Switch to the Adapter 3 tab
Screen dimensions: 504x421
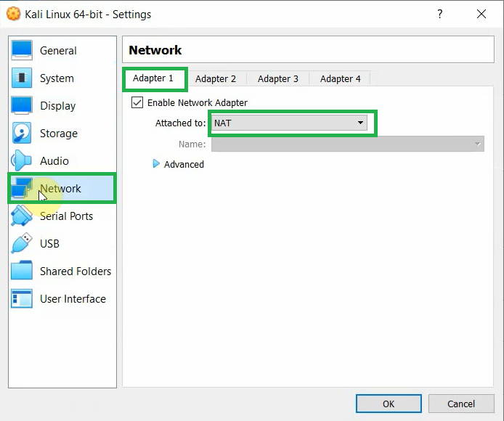click(x=278, y=78)
